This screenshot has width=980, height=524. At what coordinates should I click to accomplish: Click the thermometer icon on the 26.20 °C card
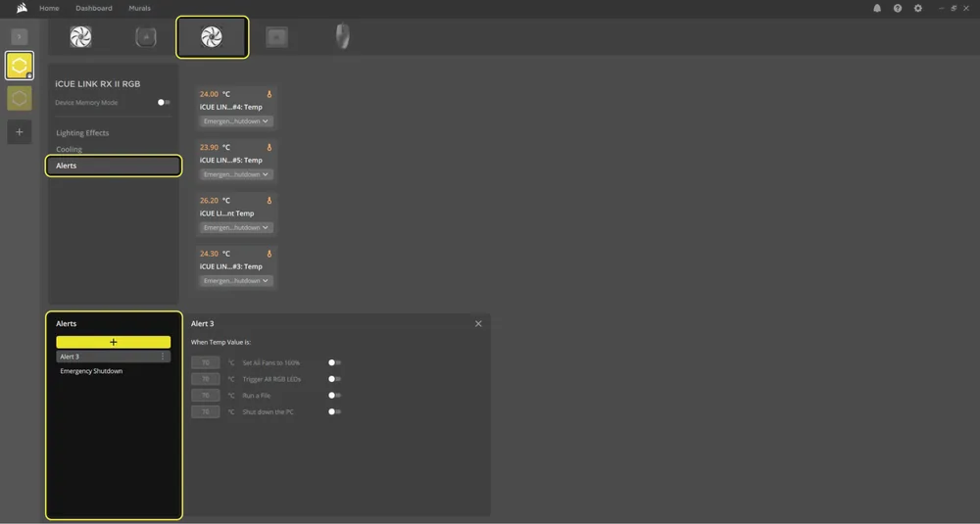click(x=269, y=201)
